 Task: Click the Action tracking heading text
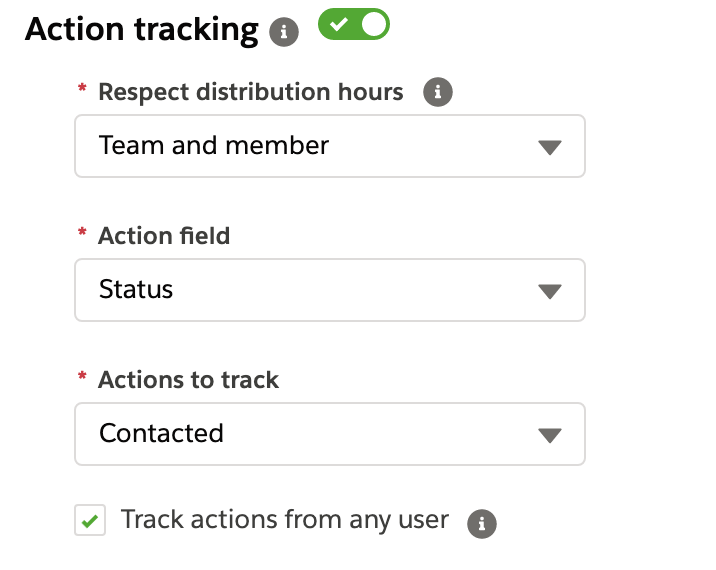tap(142, 30)
